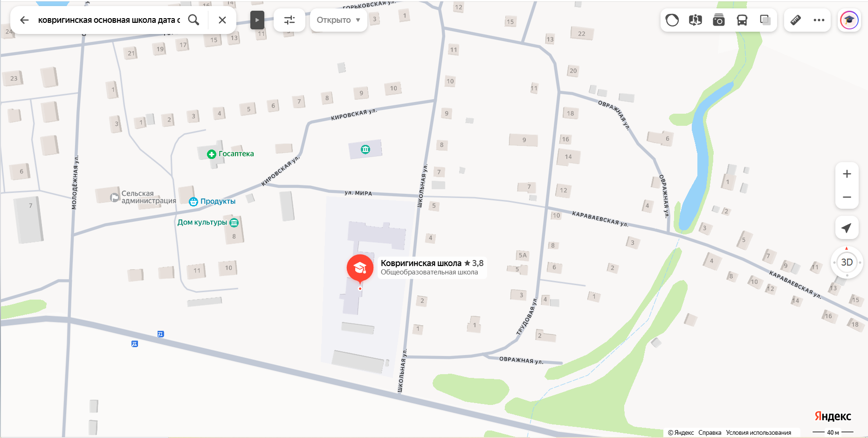Toggle the traffic layer icon
Screen dimensions: 868x438
click(672, 20)
